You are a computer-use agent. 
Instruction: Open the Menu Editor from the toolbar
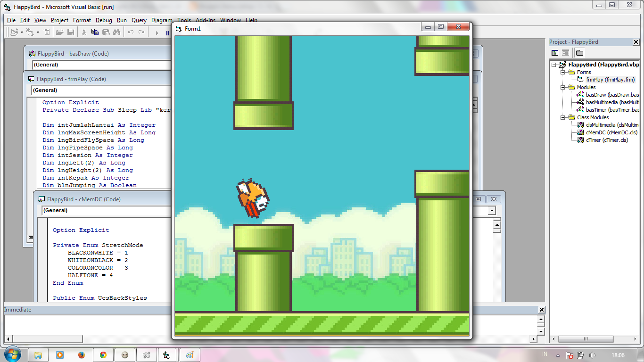tap(46, 32)
